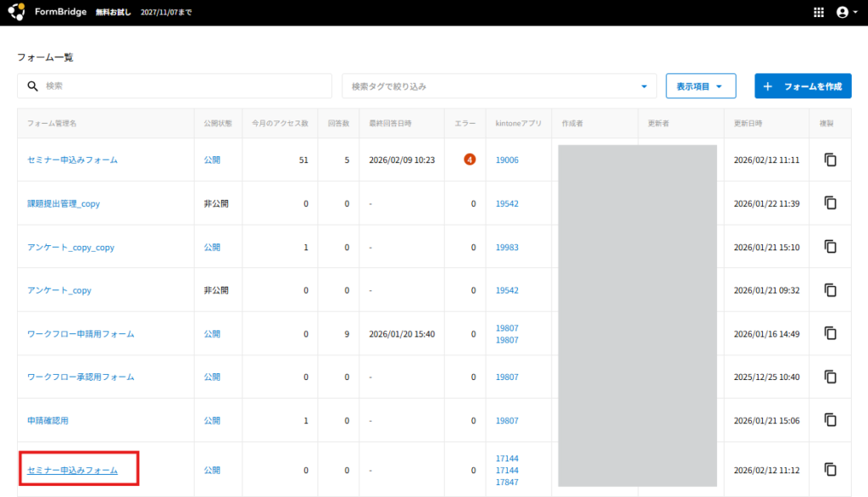Open the highlighted セミナー申込みフォーム link
This screenshot has width=868, height=497.
[x=72, y=470]
